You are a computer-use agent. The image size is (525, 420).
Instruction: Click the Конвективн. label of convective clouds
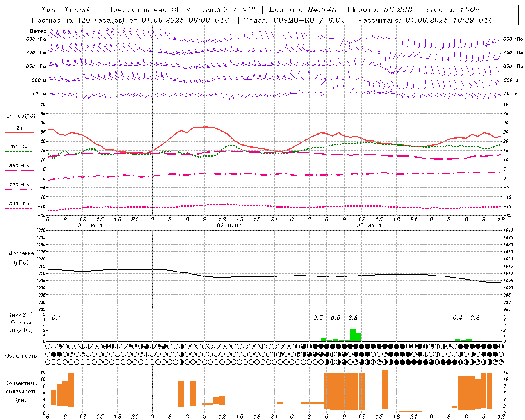pos(21,383)
